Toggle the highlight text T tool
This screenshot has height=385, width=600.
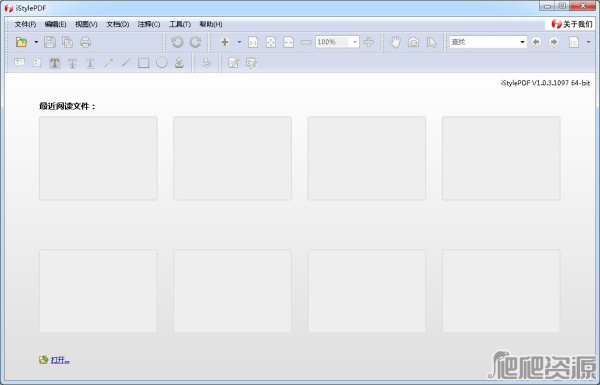tap(55, 63)
